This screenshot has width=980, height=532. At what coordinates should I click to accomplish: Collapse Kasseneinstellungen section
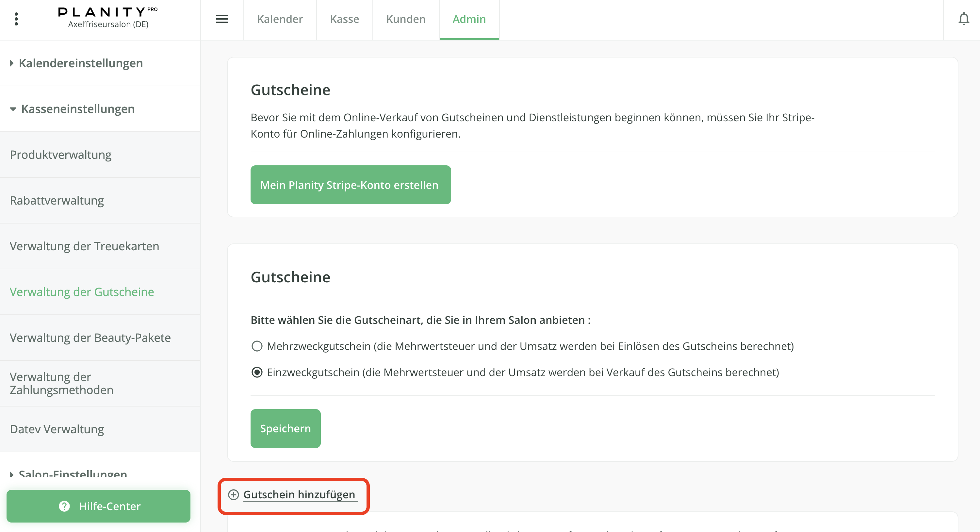click(78, 109)
